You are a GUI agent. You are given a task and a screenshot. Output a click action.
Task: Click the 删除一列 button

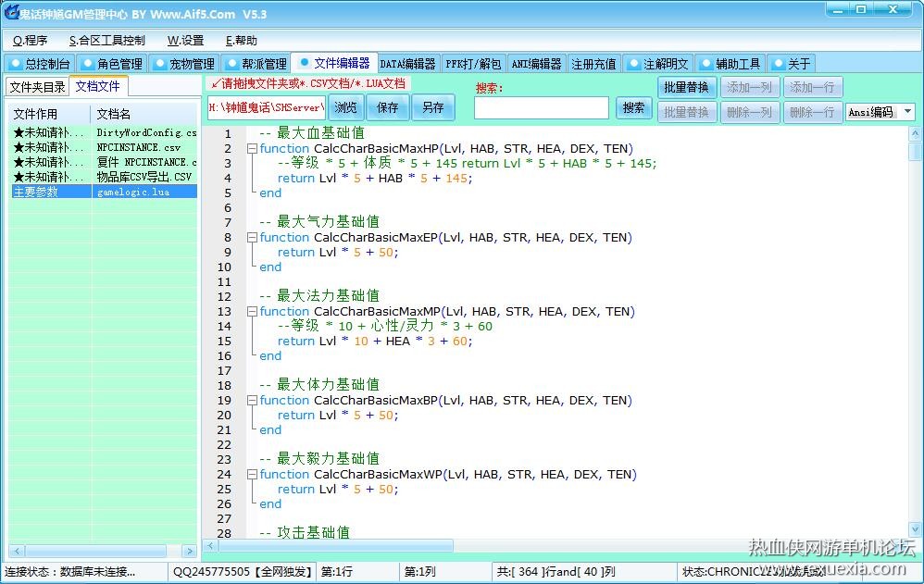click(x=750, y=112)
